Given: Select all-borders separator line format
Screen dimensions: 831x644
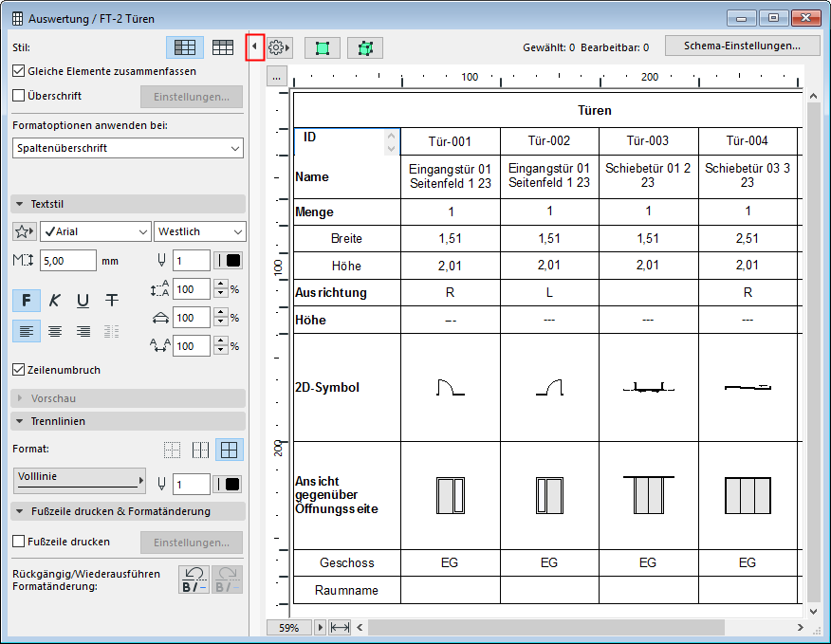Looking at the screenshot, I should [x=228, y=450].
